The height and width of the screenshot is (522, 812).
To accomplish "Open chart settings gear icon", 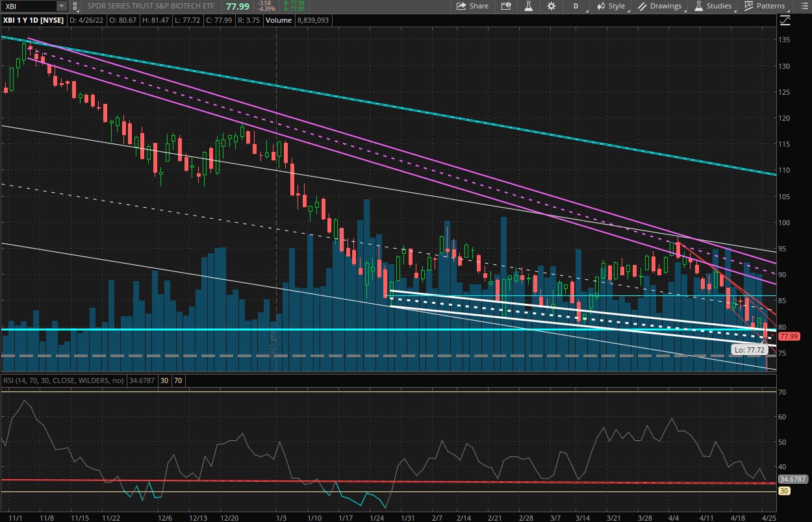I will coord(552,6).
